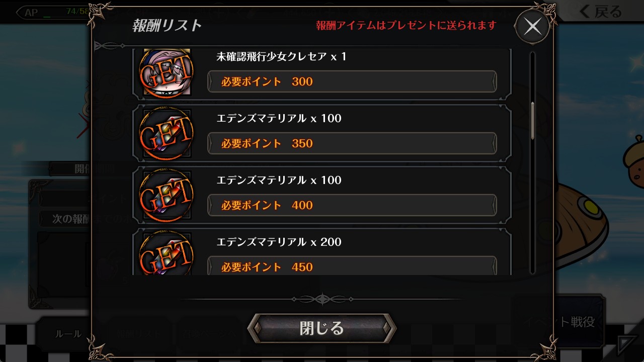Tap GET icon for 400 point reward
This screenshot has height=362, width=644.
click(x=166, y=196)
